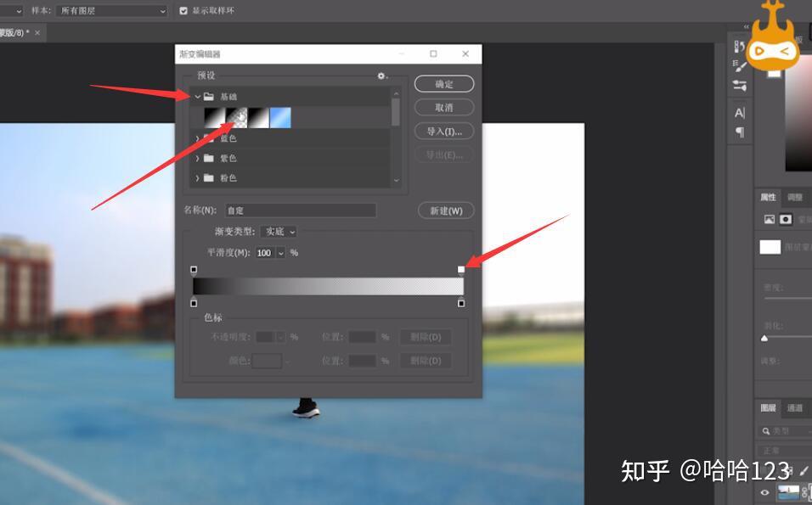Click the feather slider handle
Screen dimensions: 812x505
[x=764, y=339]
